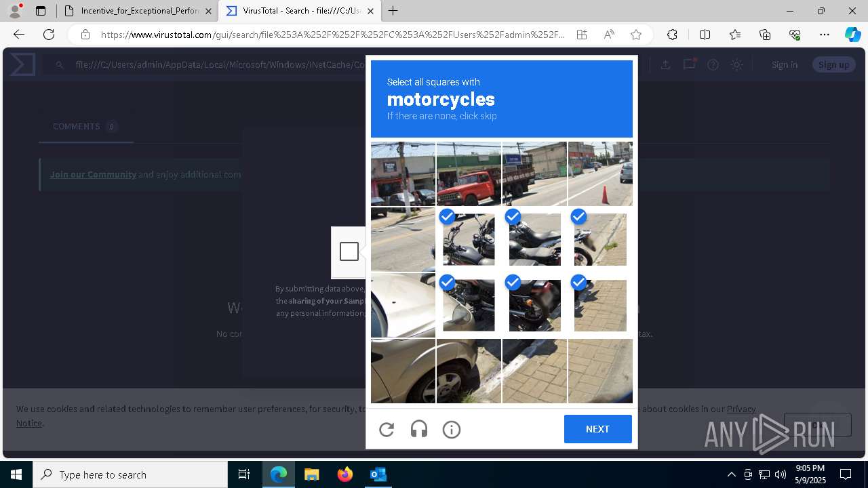Open the Browser essentials heart icon

[x=795, y=35]
